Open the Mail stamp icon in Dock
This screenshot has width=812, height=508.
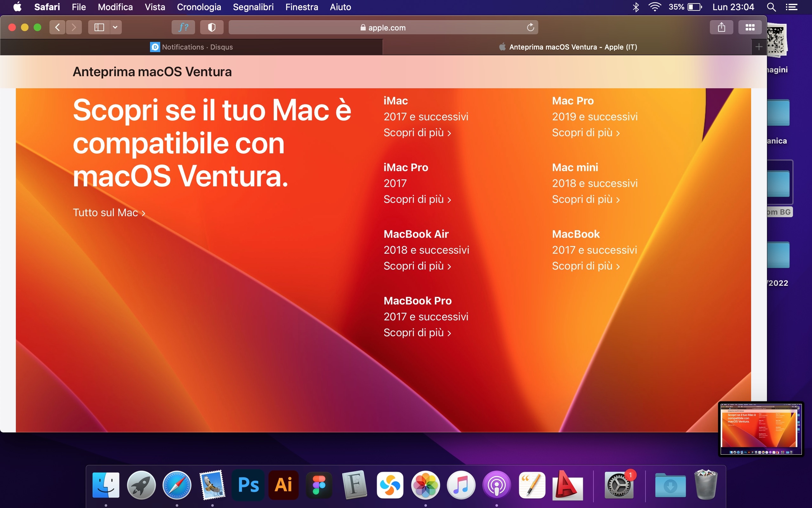pyautogui.click(x=213, y=485)
